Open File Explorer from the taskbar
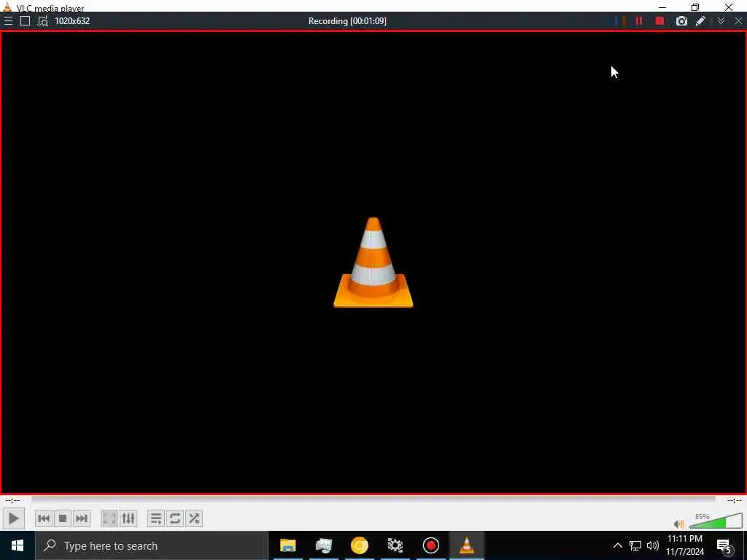Viewport: 747px width, 560px height. [287, 545]
